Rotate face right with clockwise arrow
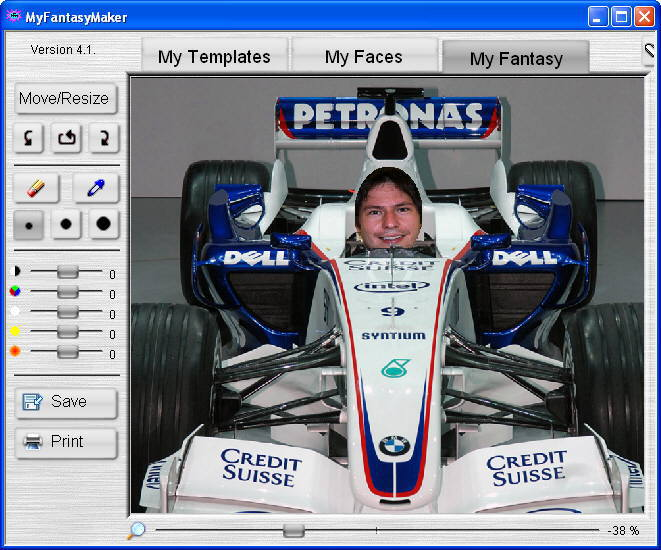Screen dimensions: 661x550 coord(104,137)
